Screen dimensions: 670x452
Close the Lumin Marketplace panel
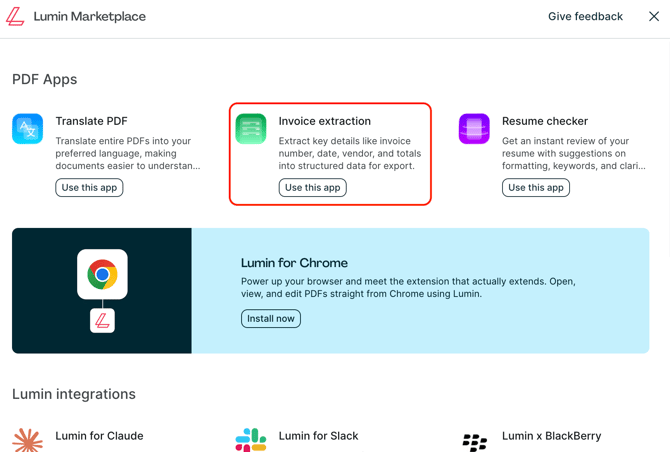[653, 17]
